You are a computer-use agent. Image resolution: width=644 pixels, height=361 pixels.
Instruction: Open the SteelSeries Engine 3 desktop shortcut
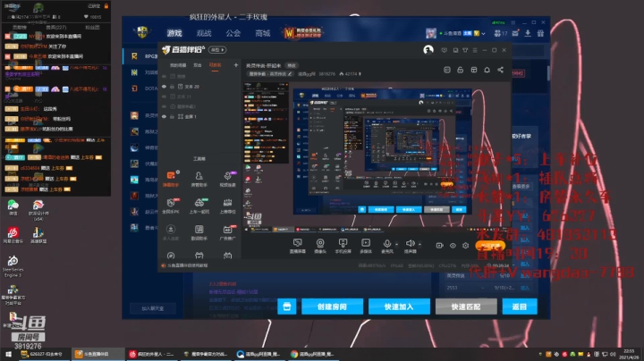click(x=13, y=266)
